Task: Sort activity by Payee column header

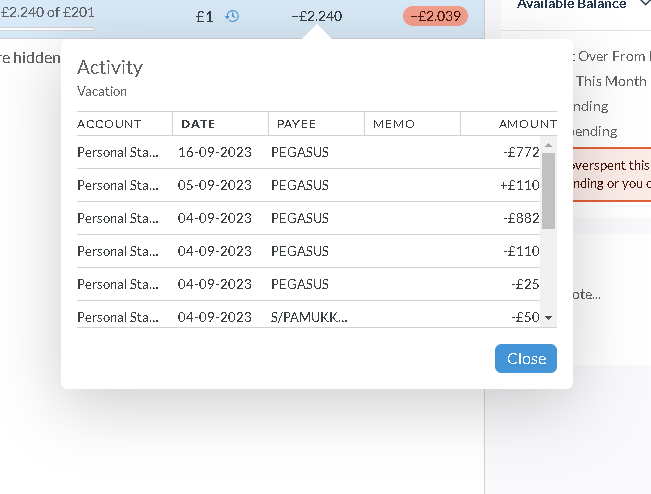Action: pos(296,124)
